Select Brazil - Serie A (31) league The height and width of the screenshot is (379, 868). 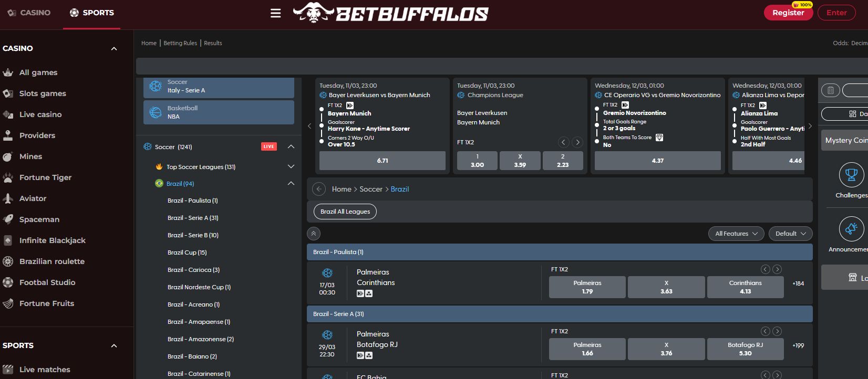193,218
